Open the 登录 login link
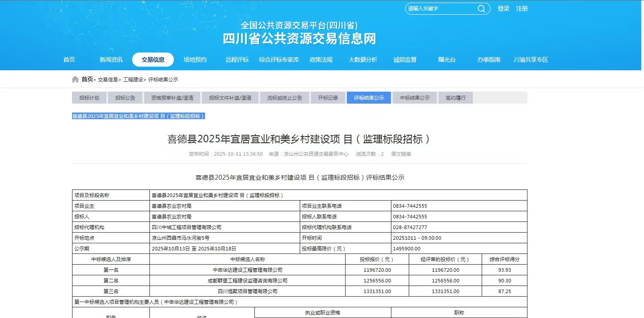Viewport: 644px width, 318px height. point(503,9)
